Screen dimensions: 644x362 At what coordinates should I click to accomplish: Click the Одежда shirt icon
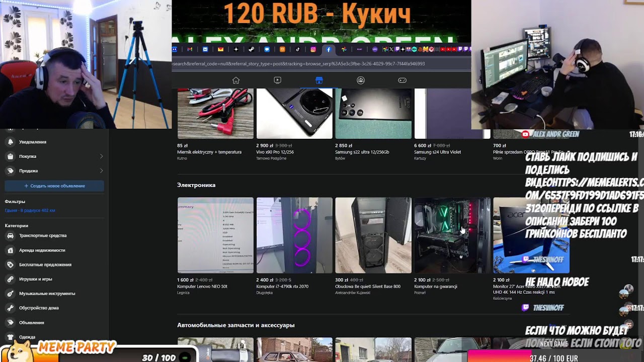[x=11, y=337]
